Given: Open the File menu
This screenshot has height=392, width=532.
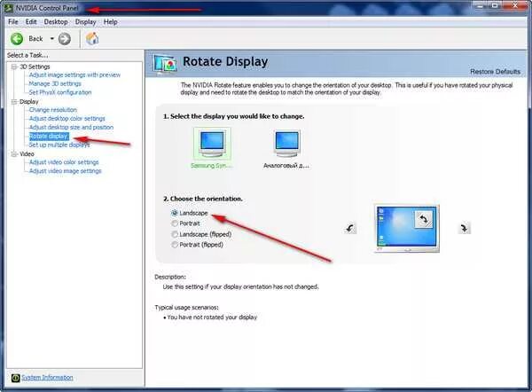Looking at the screenshot, I should [x=13, y=22].
